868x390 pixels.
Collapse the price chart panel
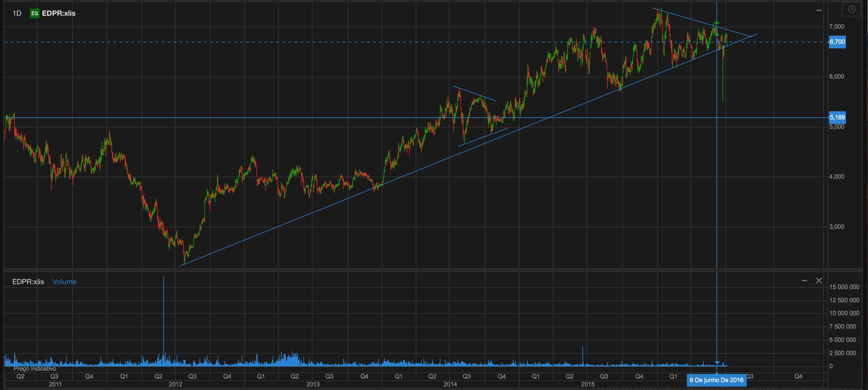819,11
